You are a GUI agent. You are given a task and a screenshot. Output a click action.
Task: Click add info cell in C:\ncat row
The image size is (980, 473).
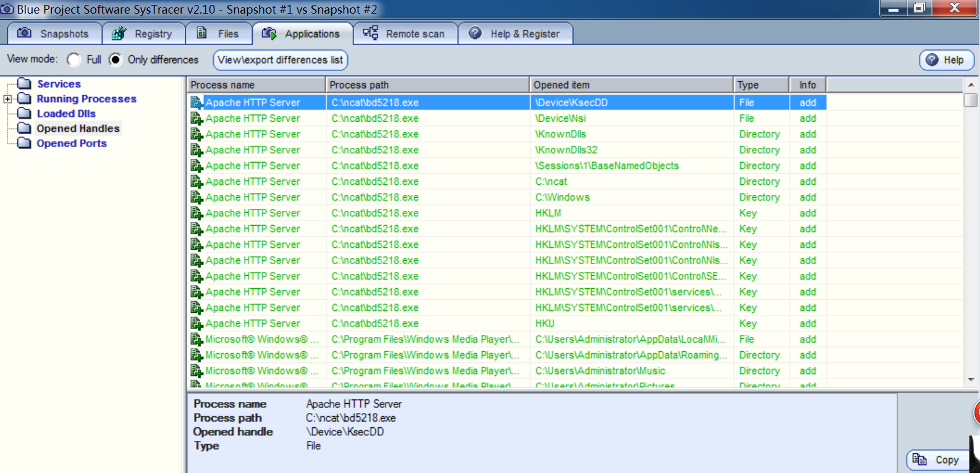coord(808,181)
